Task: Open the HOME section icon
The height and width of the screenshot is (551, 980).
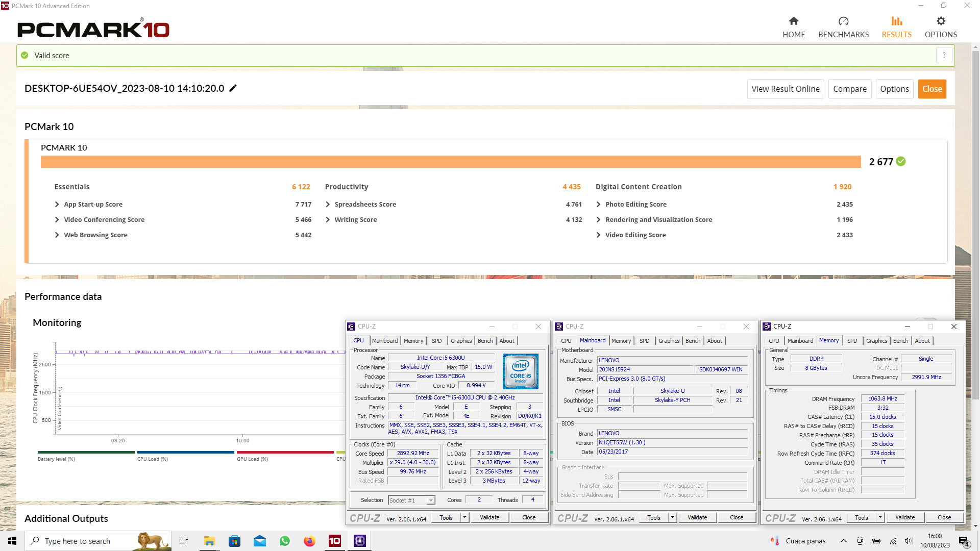Action: [794, 21]
